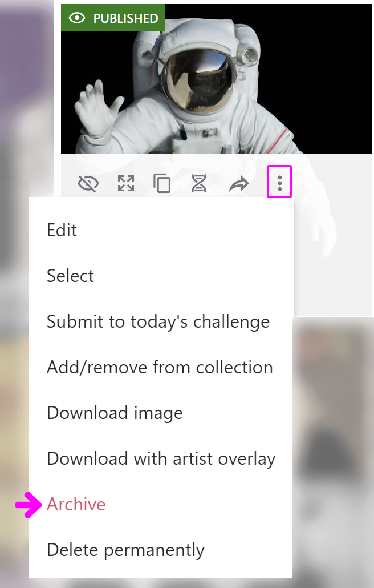Choose Select in the context menu
The image size is (374, 588).
pyautogui.click(x=71, y=276)
